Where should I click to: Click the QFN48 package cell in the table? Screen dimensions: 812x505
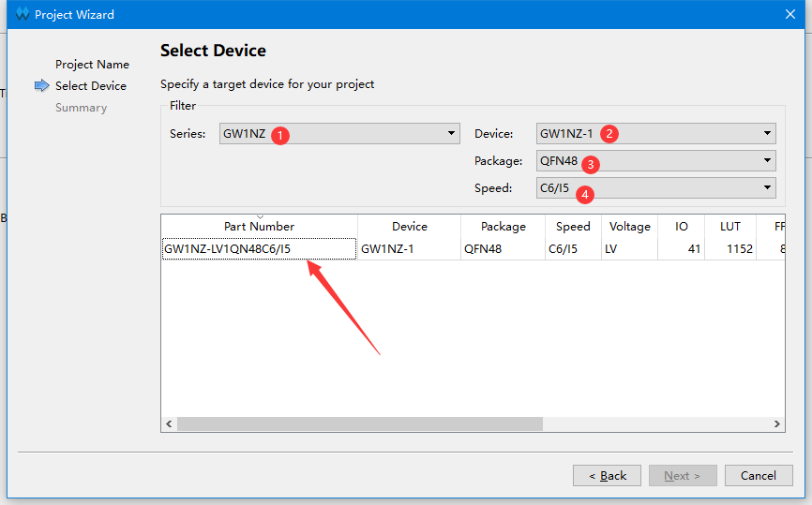tap(503, 249)
